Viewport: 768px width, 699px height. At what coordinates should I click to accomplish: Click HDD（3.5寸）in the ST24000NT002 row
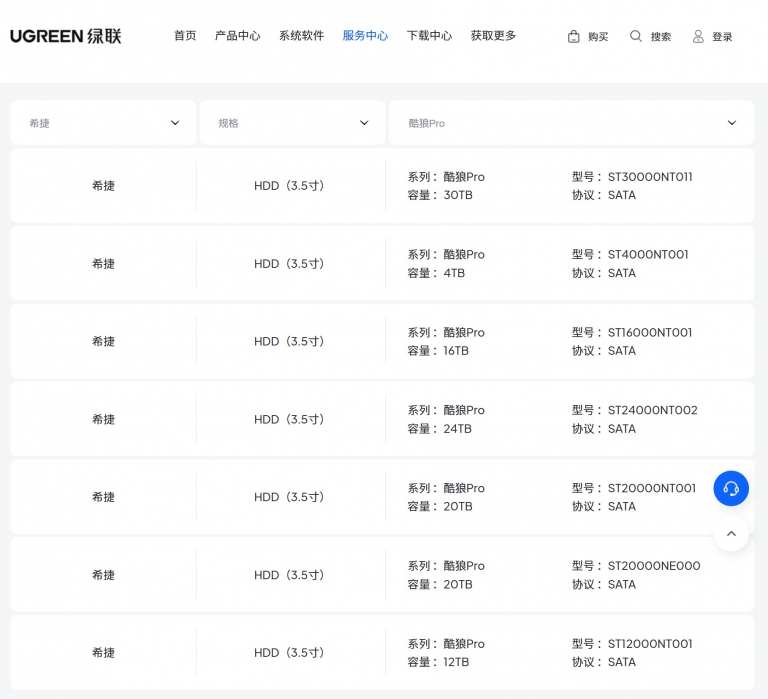click(289, 419)
